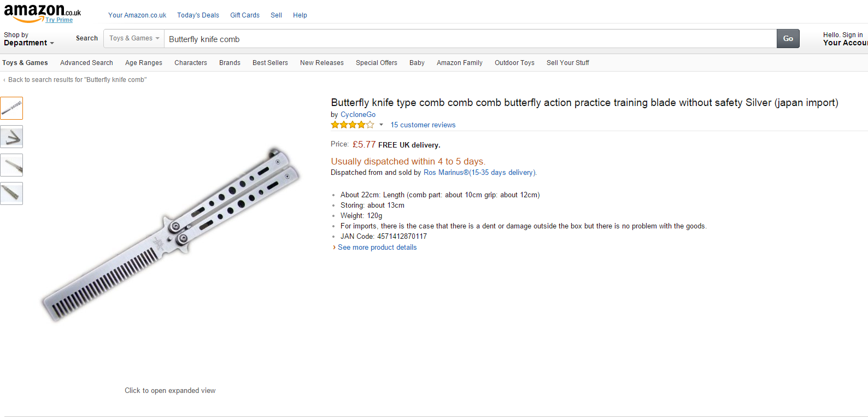Image resolution: width=868 pixels, height=417 pixels.
Task: Click the Ros Marinus seller link
Action: coord(479,173)
